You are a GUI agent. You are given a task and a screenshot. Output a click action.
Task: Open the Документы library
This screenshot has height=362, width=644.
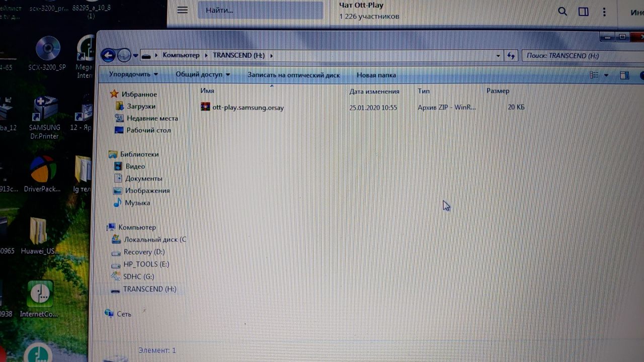point(143,178)
